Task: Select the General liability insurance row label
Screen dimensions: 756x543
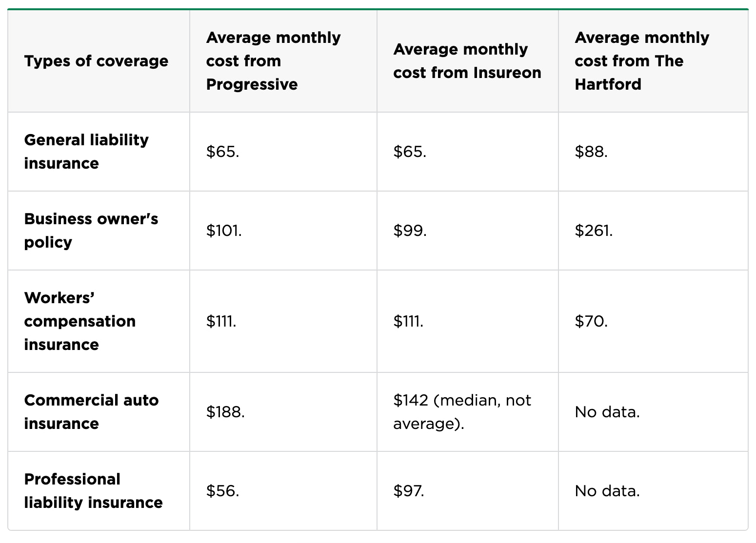Action: (86, 152)
